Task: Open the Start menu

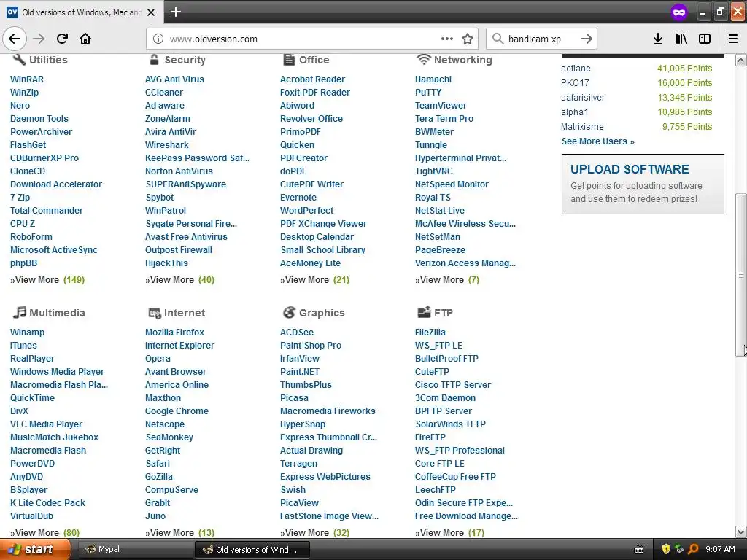Action: (35, 550)
